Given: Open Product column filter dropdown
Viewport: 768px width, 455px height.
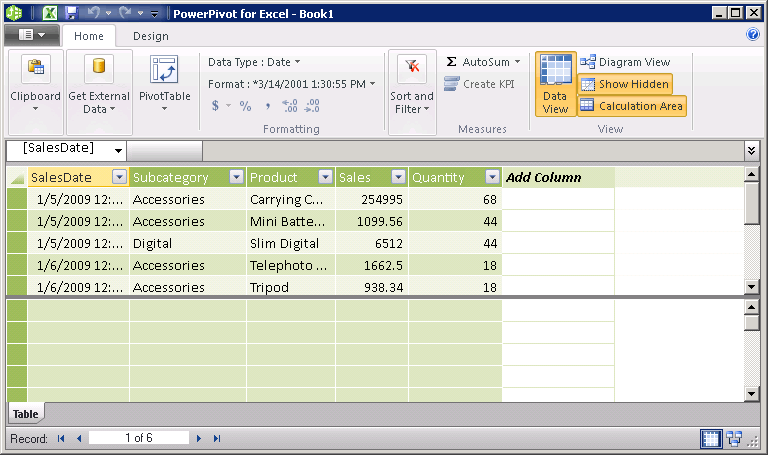Looking at the screenshot, I should pyautogui.click(x=325, y=177).
